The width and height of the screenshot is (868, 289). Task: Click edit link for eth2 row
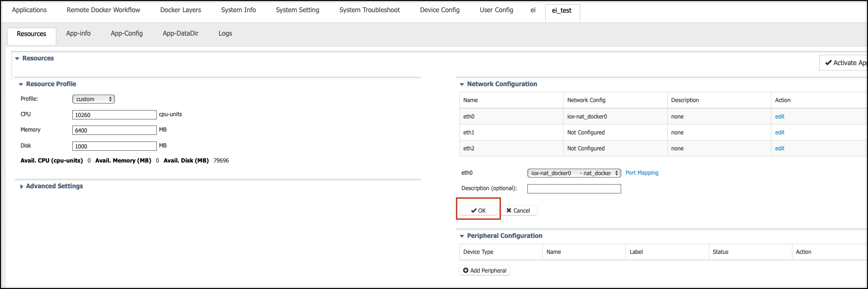(x=780, y=148)
